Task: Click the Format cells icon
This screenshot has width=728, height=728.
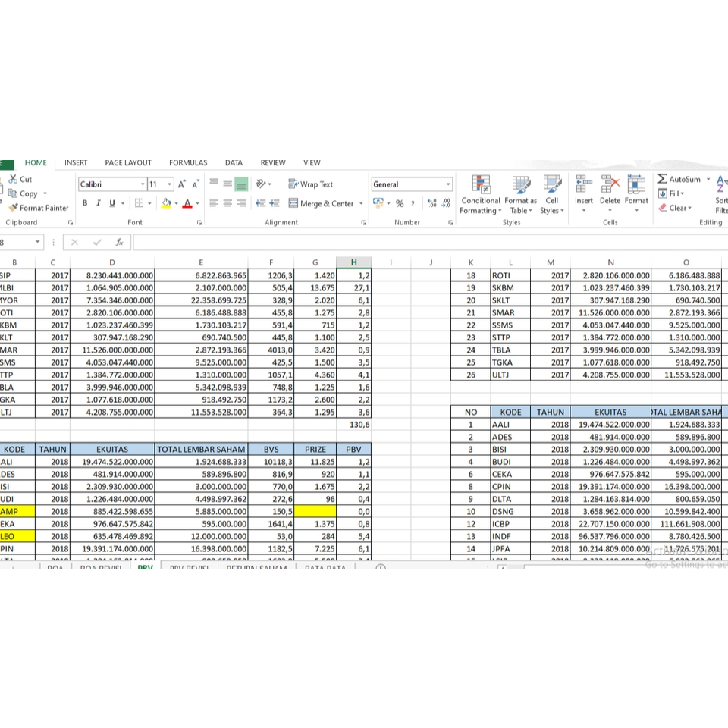Action: [636, 184]
